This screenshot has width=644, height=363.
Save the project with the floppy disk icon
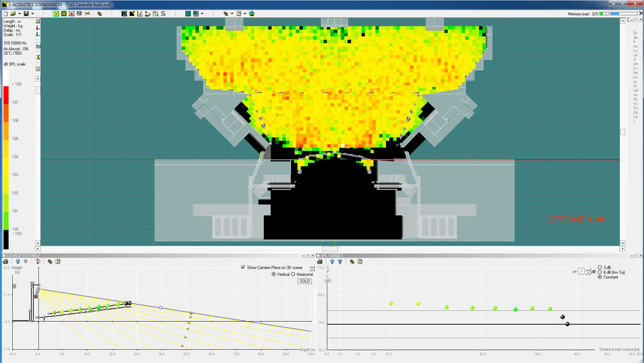click(x=26, y=14)
